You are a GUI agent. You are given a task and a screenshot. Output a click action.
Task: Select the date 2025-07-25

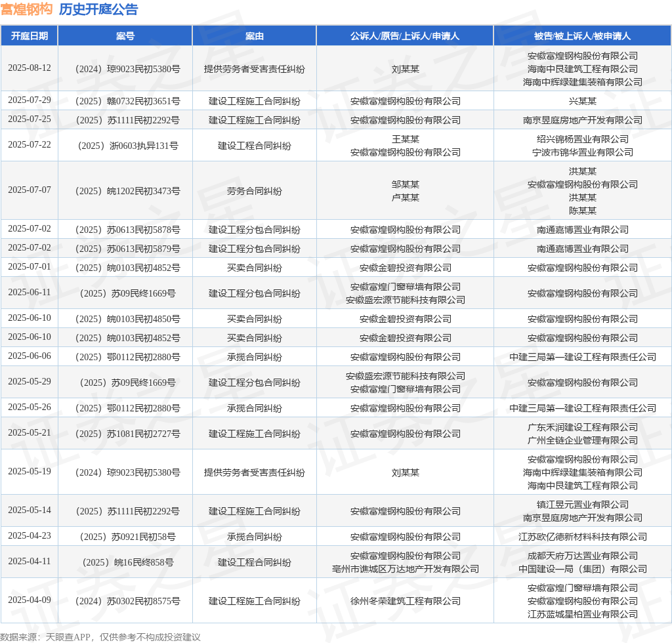[x=29, y=119]
